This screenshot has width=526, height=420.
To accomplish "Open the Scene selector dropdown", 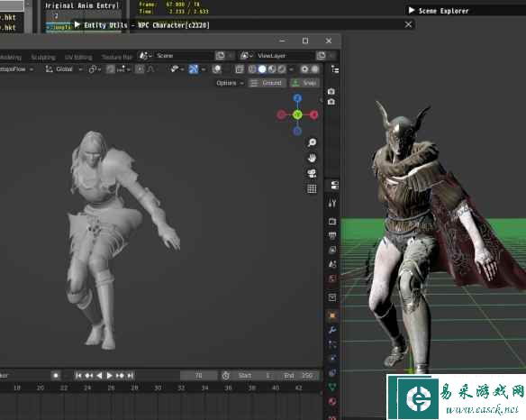I will point(145,55).
